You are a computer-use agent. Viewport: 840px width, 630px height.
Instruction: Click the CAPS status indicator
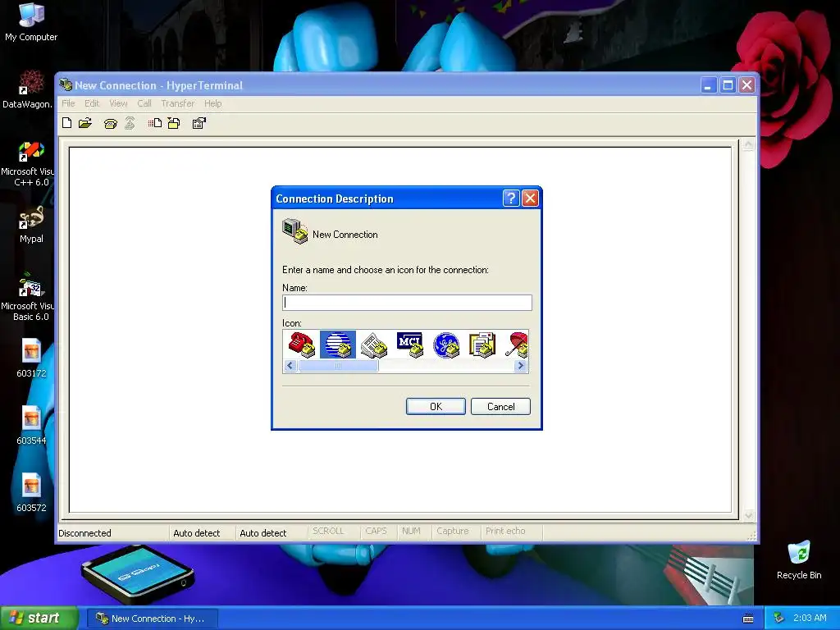[376, 531]
